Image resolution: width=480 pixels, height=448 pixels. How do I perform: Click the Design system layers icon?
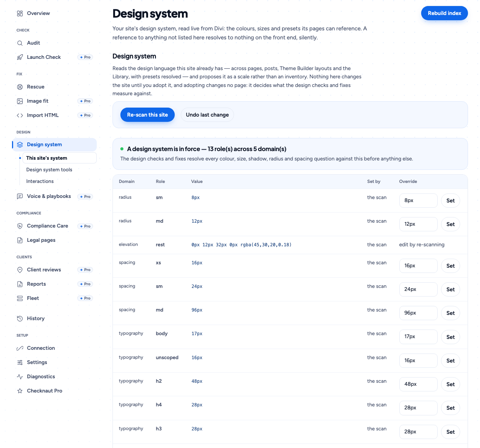pos(20,145)
